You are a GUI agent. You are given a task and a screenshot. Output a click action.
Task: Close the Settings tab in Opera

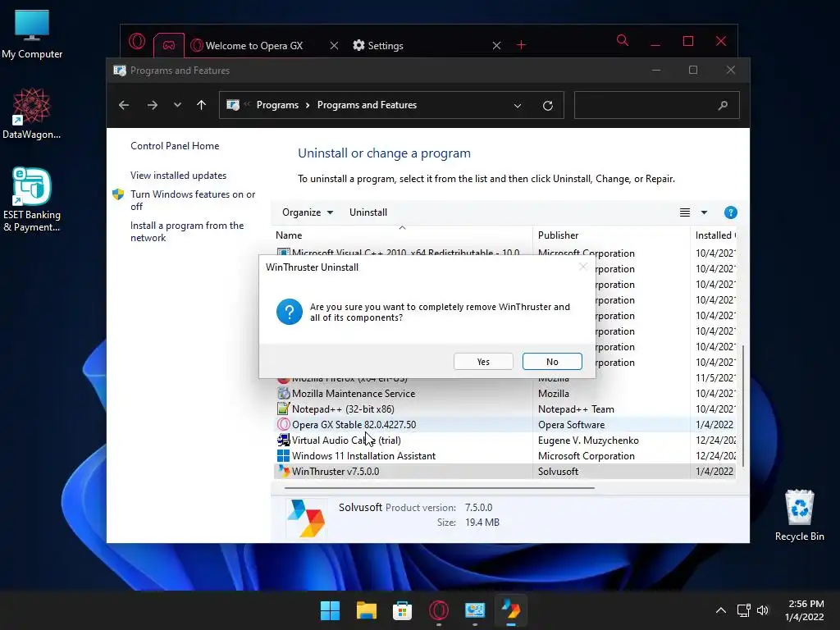click(x=496, y=46)
